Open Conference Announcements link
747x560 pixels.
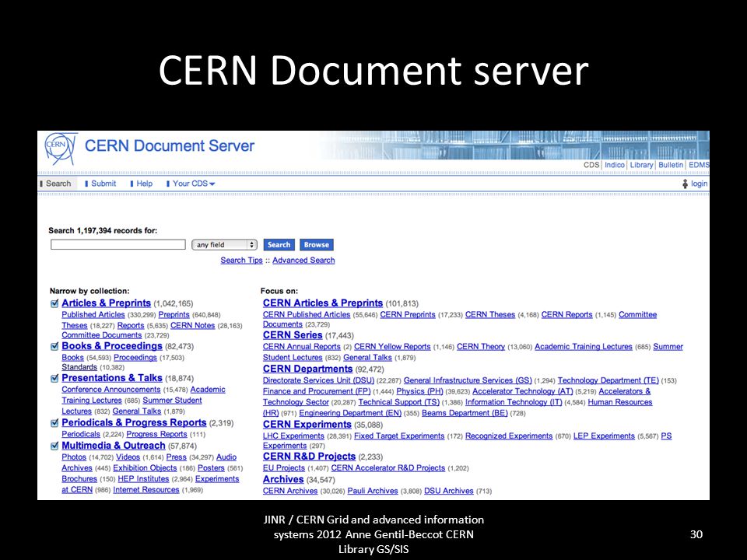[111, 390]
